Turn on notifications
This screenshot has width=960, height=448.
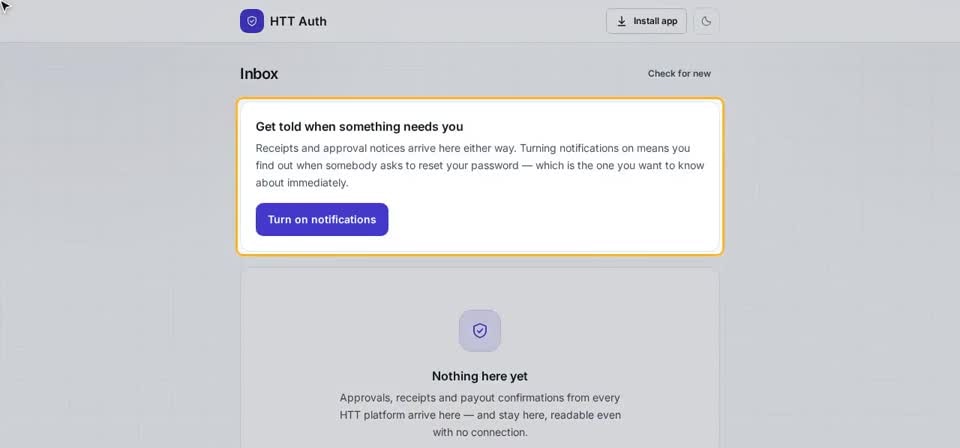tap(322, 220)
